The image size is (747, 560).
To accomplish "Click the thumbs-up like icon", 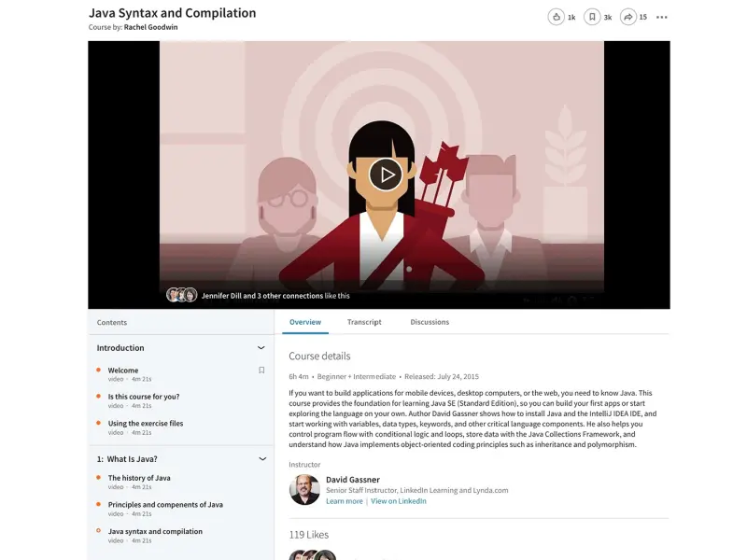I will tap(556, 17).
